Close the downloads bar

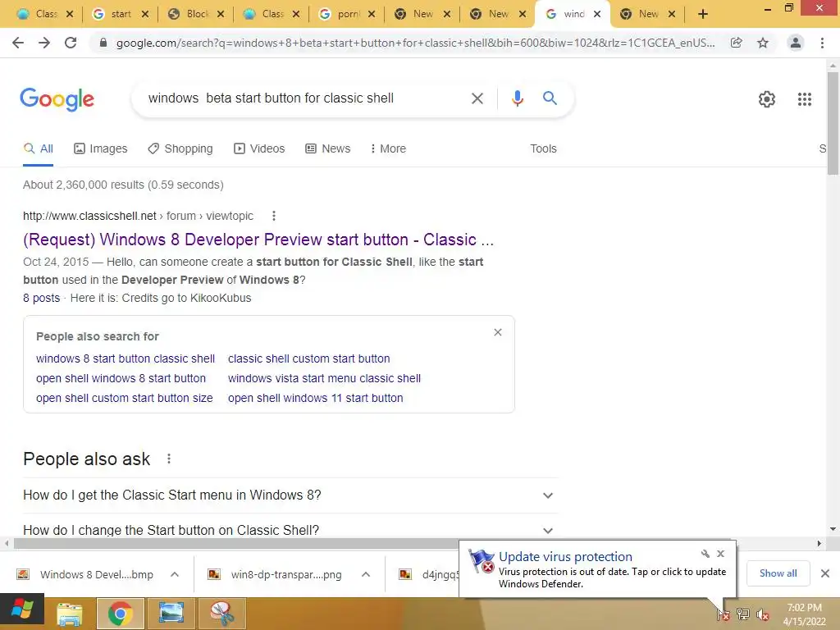click(x=825, y=573)
